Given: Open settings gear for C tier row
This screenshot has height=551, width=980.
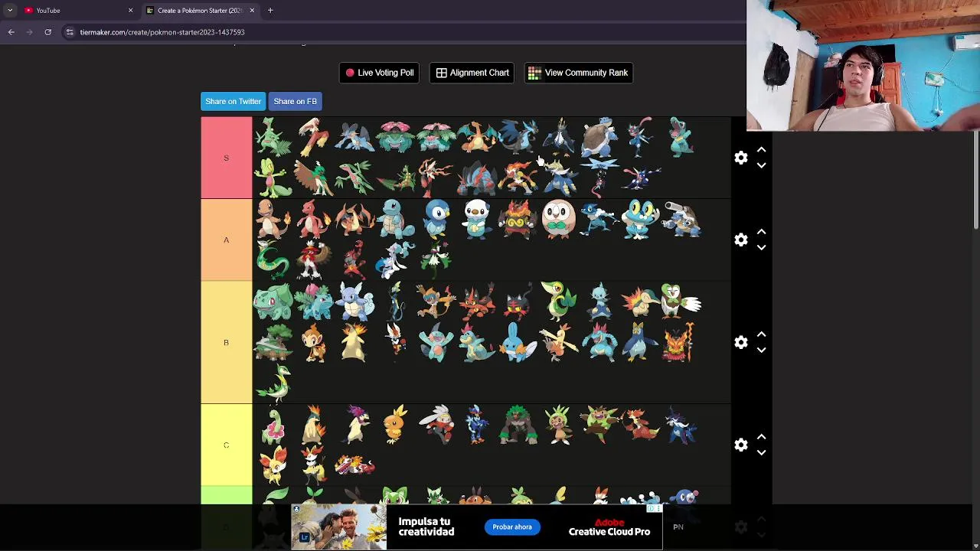Looking at the screenshot, I should 740,445.
